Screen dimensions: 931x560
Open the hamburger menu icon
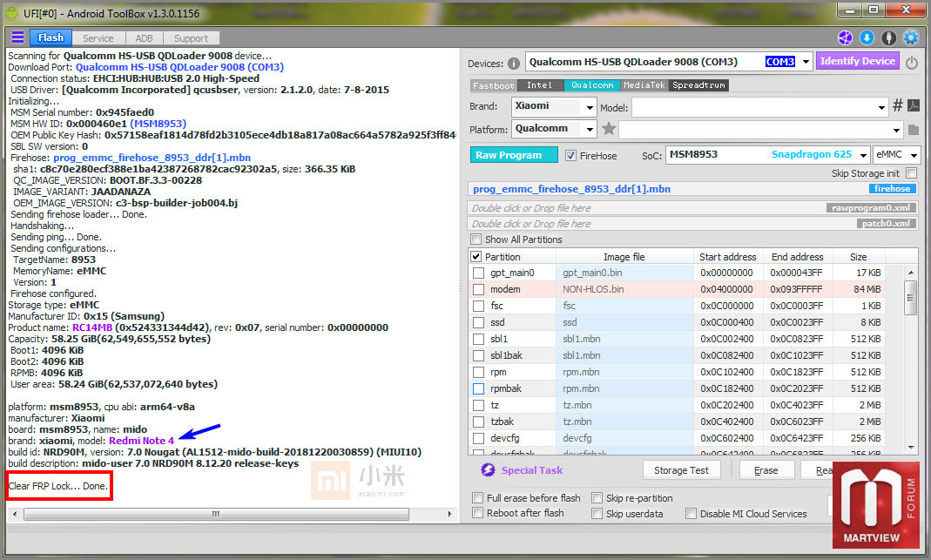tap(17, 37)
